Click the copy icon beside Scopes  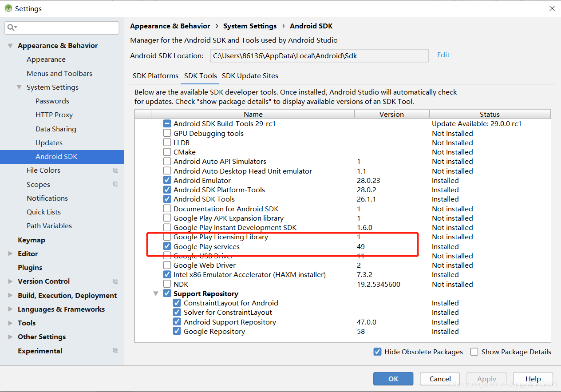115,184
